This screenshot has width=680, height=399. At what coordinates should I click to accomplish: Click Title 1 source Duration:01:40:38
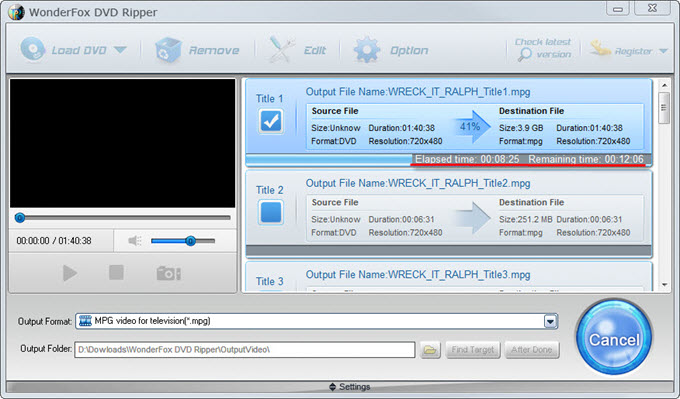(x=402, y=128)
